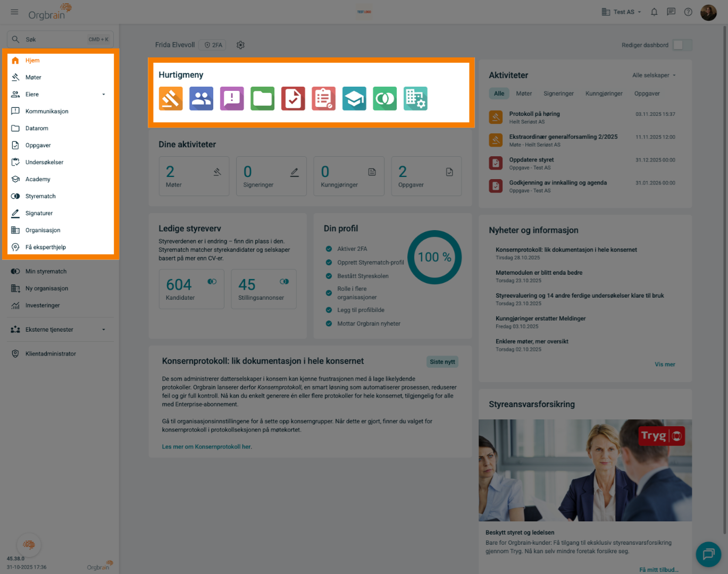Open the user profile avatar menu
The width and height of the screenshot is (728, 574).
pos(708,12)
